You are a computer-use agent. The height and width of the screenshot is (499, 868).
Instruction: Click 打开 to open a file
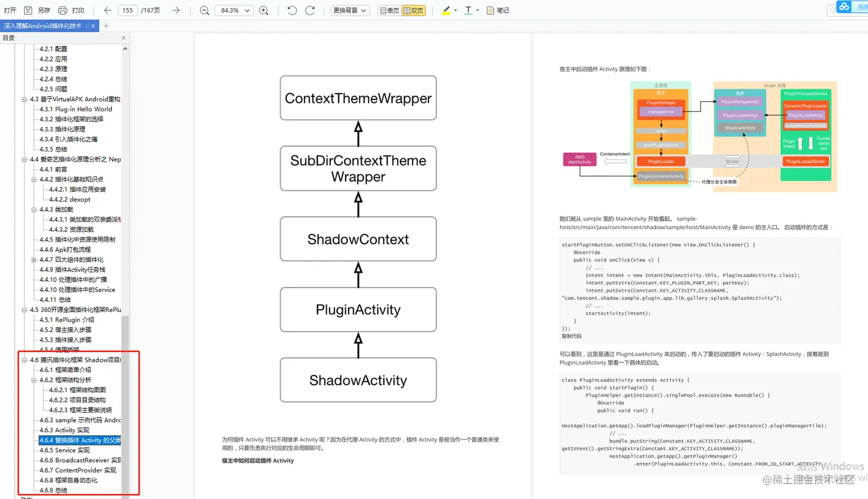tap(10, 10)
